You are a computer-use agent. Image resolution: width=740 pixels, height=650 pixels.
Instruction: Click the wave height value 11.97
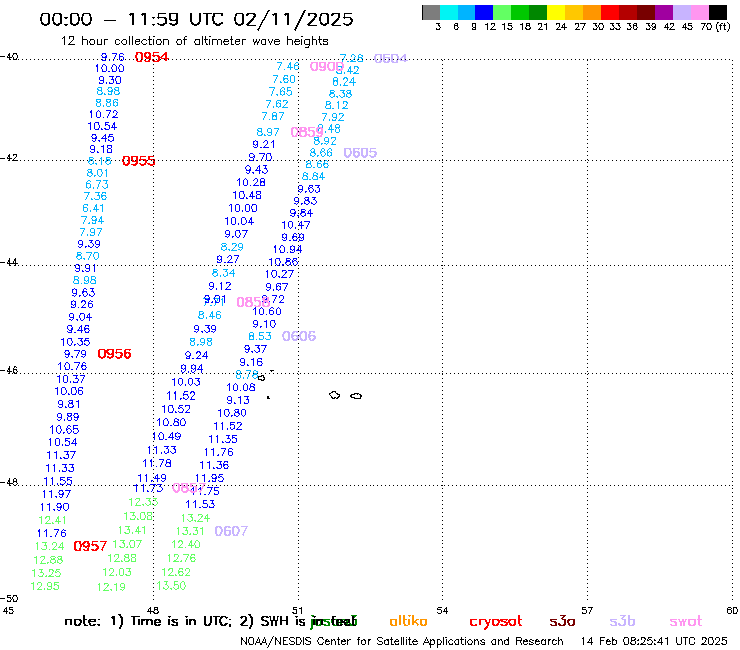[56, 494]
